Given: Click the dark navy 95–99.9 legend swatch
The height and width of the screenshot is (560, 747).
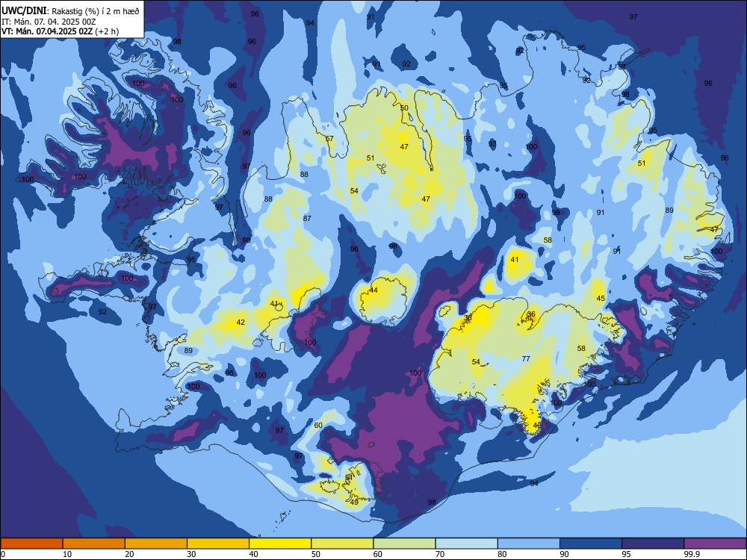Looking at the screenshot, I should coord(653,544).
